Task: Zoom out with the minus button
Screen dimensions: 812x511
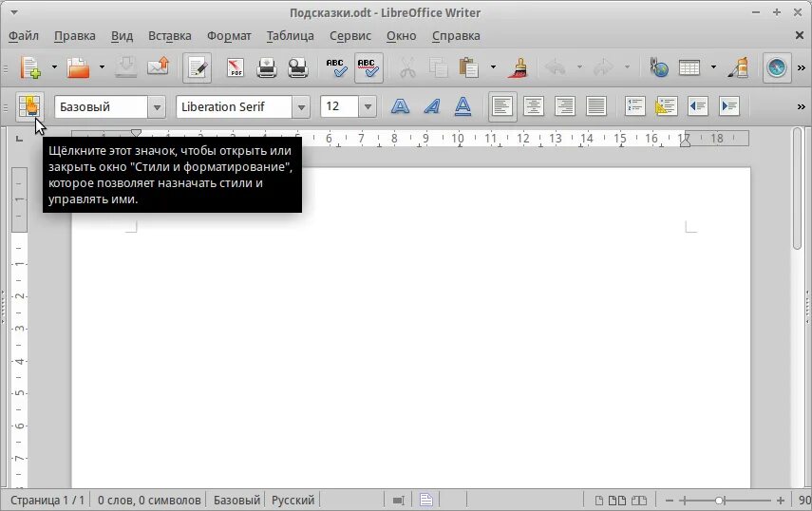Action: 670,501
